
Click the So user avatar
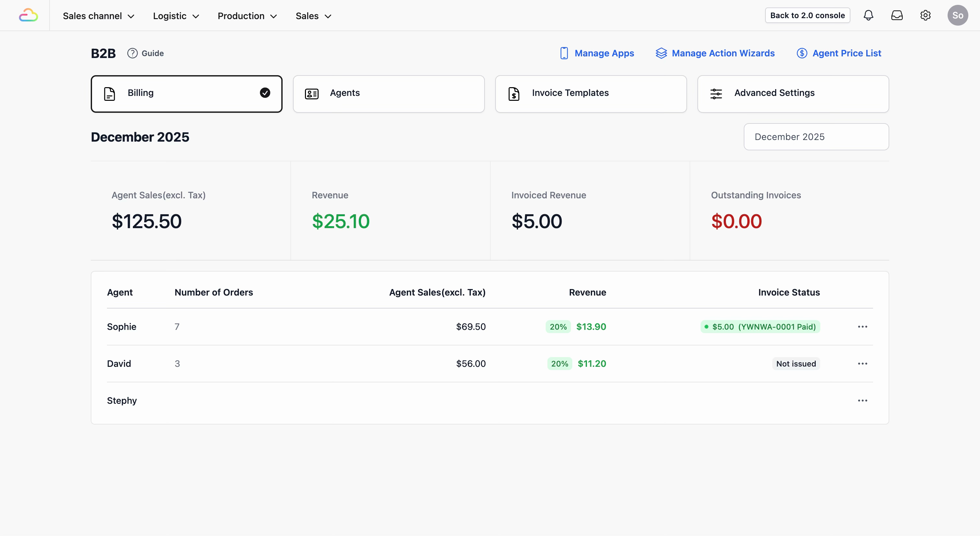tap(957, 16)
